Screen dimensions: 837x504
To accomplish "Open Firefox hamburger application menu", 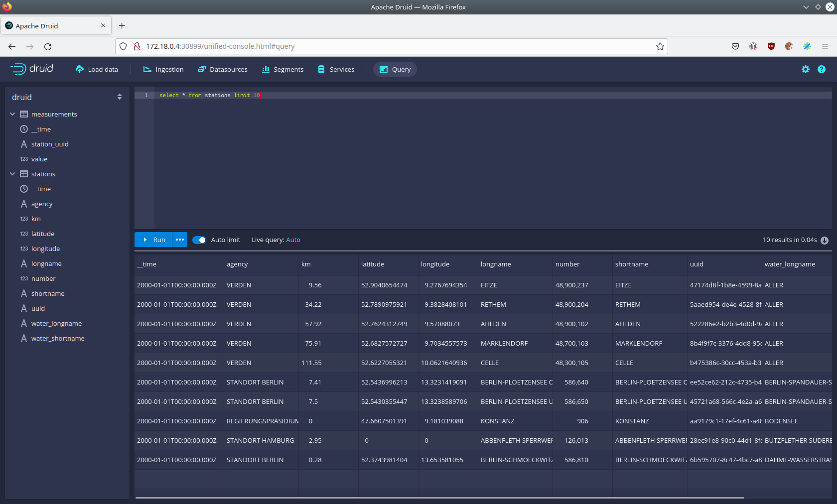I will pos(825,46).
